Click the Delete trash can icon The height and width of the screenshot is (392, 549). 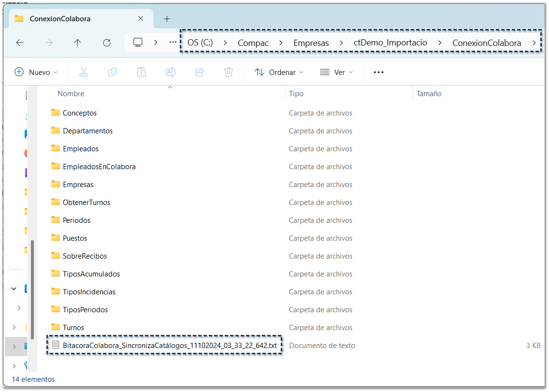click(229, 72)
